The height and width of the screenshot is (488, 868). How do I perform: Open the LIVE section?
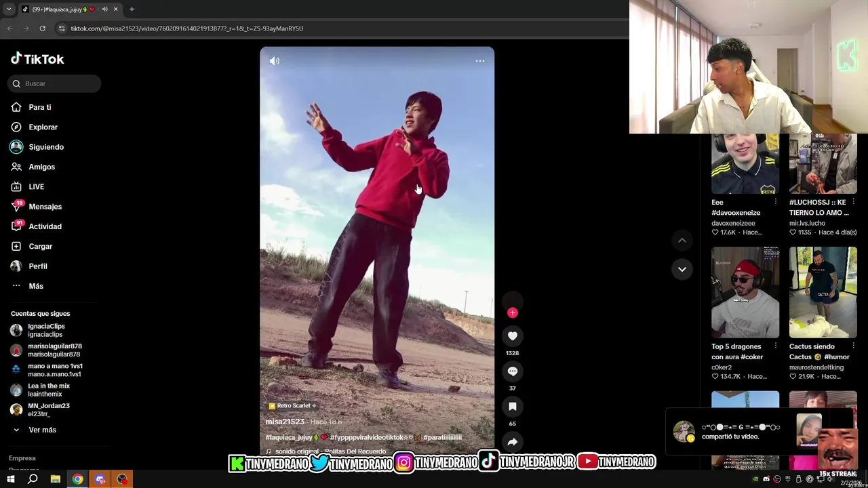[x=28, y=186]
